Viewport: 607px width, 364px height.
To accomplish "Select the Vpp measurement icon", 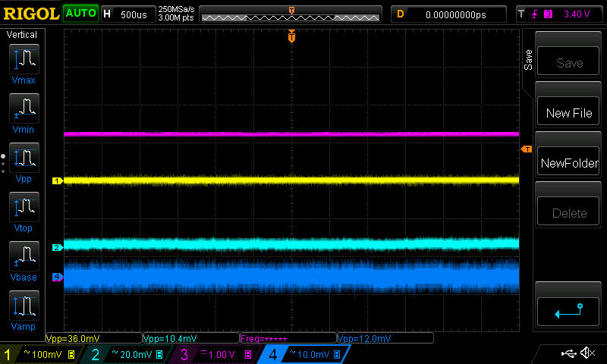I will point(24,158).
